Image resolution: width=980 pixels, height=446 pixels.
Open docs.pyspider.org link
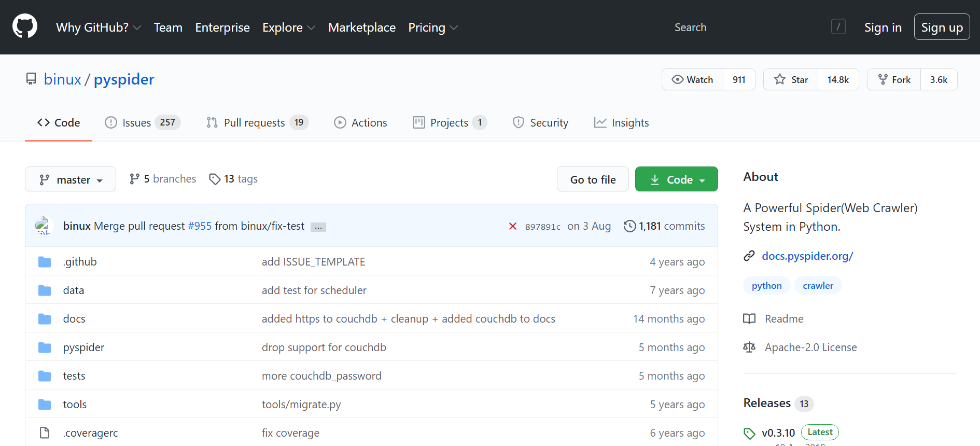pos(807,256)
